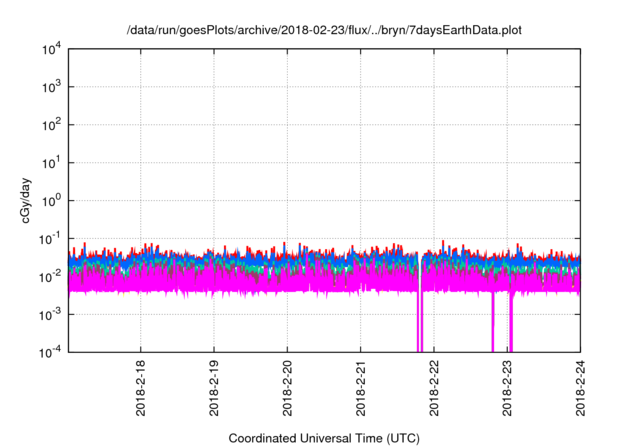The width and height of the screenshot is (640, 448).
Task: Click the 10^-2 y-axis tick label
Action: click(x=50, y=277)
